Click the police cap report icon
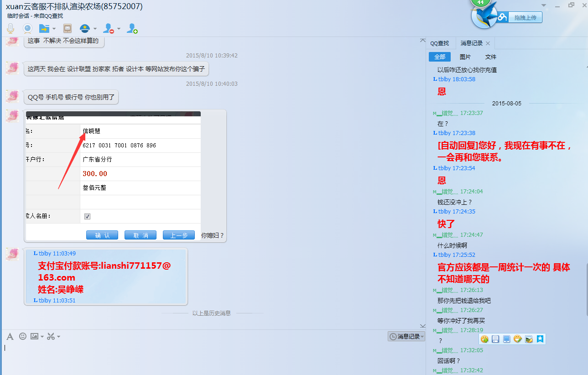 pos(84,29)
